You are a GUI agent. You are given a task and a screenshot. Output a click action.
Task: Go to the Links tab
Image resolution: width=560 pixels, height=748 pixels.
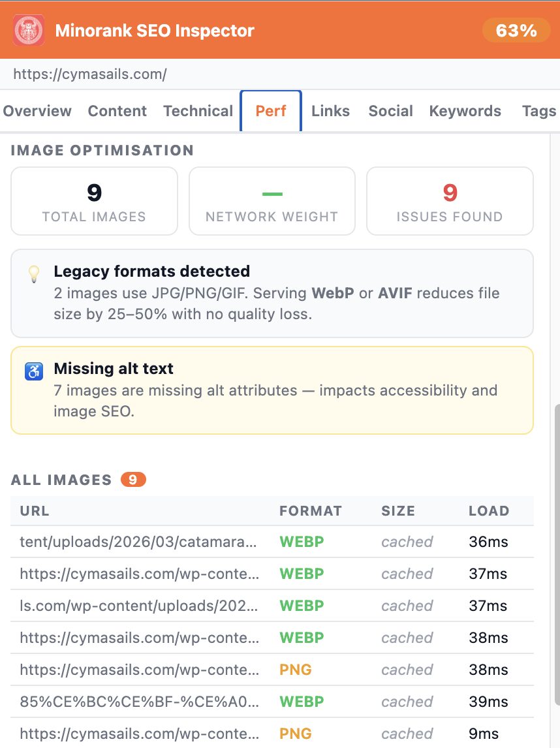tap(330, 111)
